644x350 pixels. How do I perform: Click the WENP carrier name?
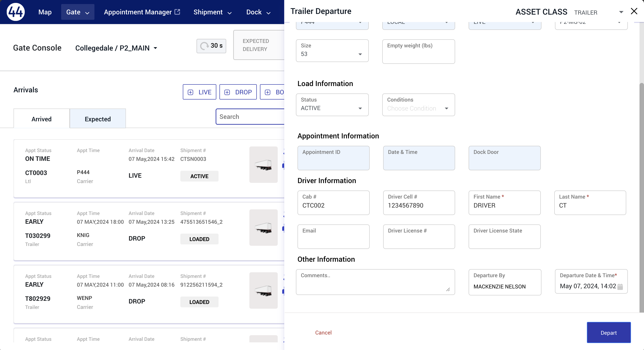coord(85,298)
